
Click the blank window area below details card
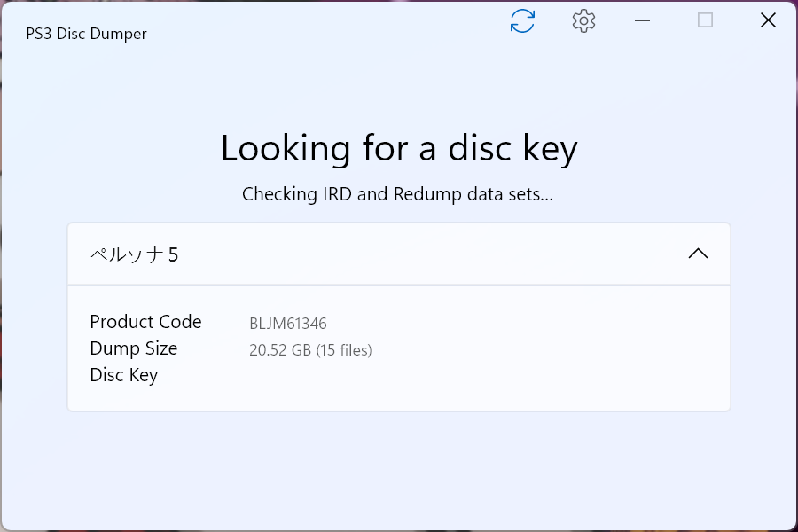[399, 468]
